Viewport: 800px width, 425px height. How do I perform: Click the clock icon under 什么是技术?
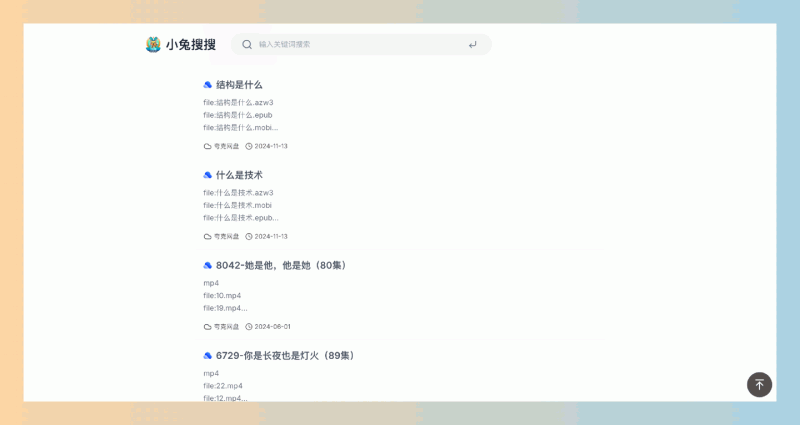[249, 237]
